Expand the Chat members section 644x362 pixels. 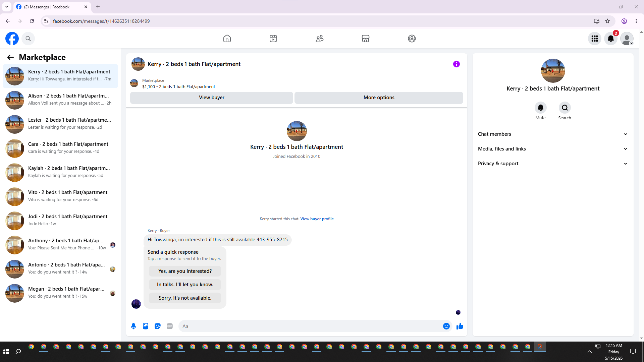(x=553, y=134)
